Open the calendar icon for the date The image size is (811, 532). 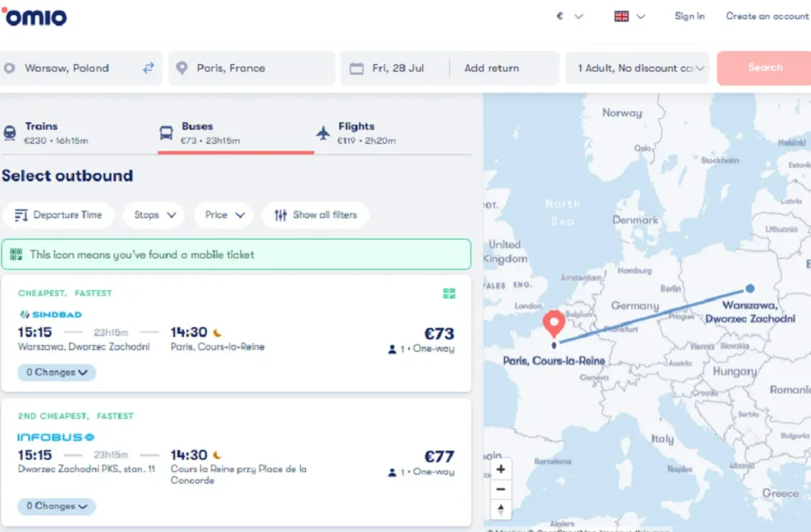356,68
